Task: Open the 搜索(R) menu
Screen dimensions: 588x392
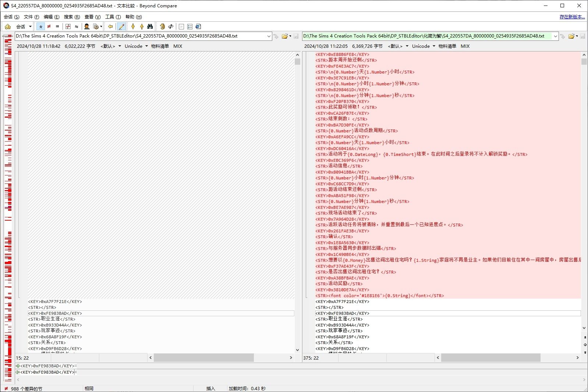Action: (72, 17)
